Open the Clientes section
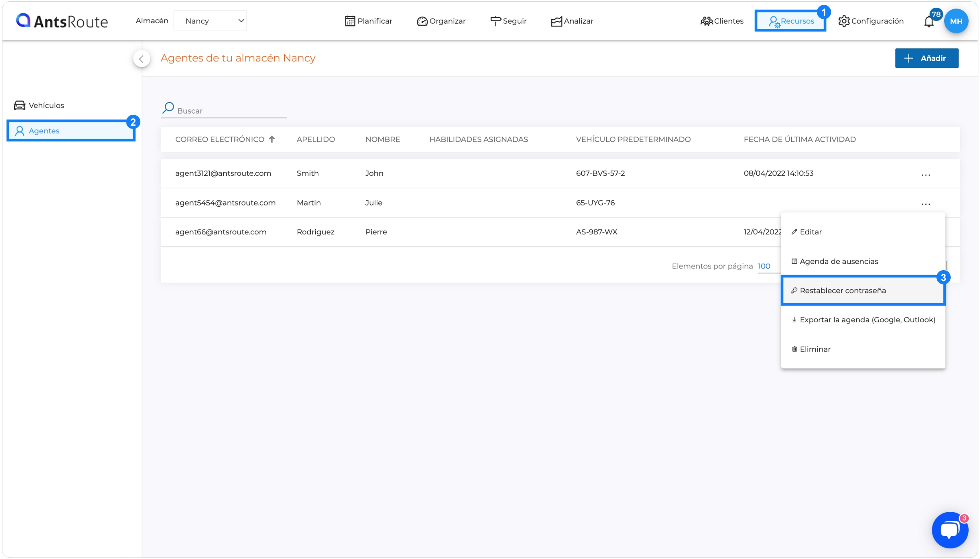 722,21
